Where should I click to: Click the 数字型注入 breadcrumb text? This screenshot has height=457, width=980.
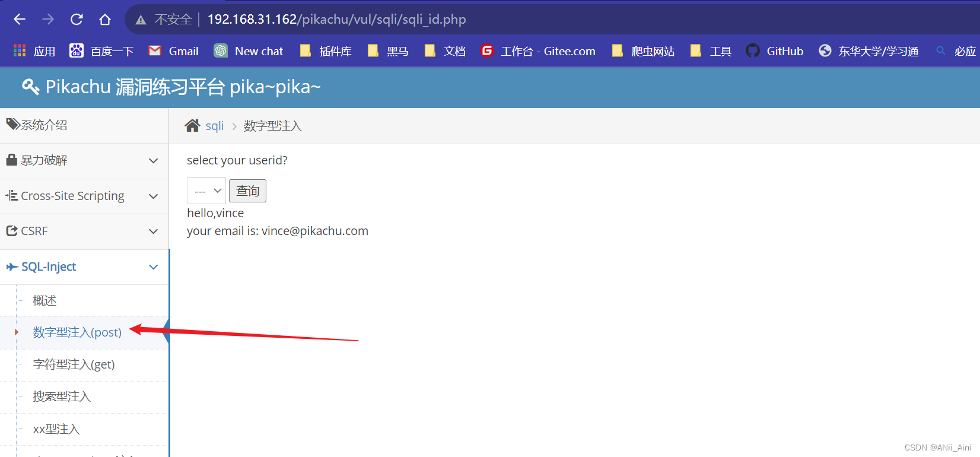[x=273, y=126]
